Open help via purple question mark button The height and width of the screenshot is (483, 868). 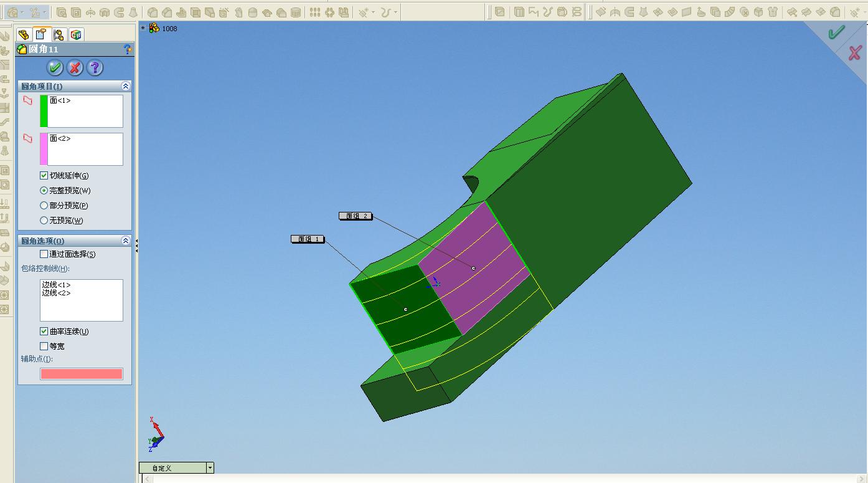[95, 67]
